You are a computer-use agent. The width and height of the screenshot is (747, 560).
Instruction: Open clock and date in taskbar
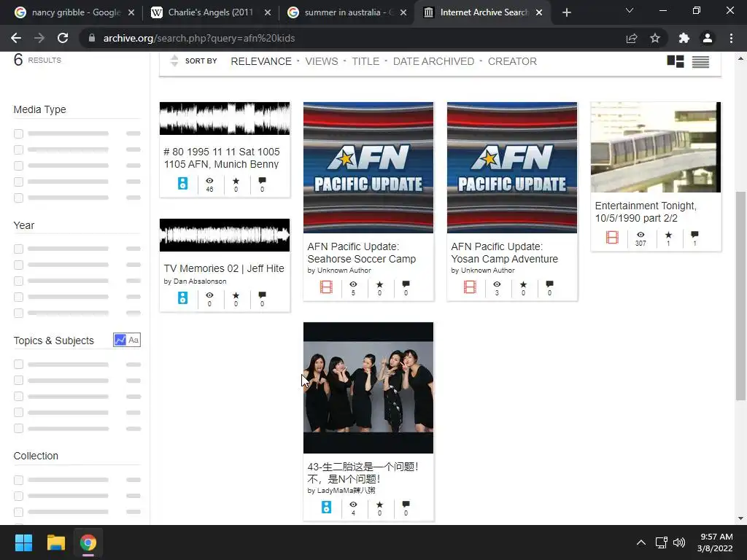coord(715,542)
